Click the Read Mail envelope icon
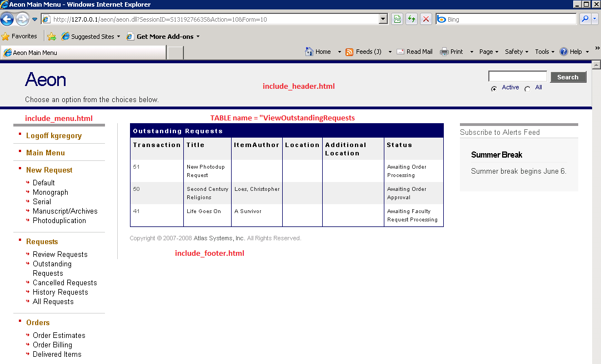Viewport: 601px width, 364px height. (x=400, y=52)
